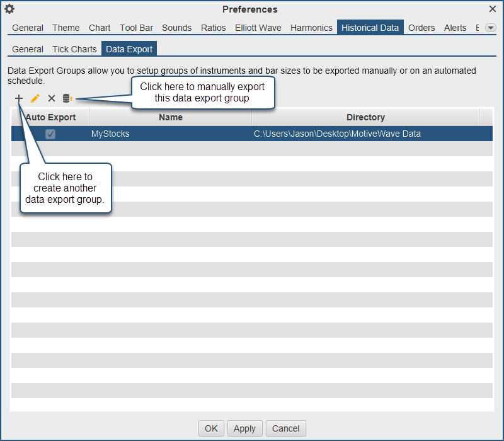
Task: Click the Apply button
Action: click(x=244, y=428)
